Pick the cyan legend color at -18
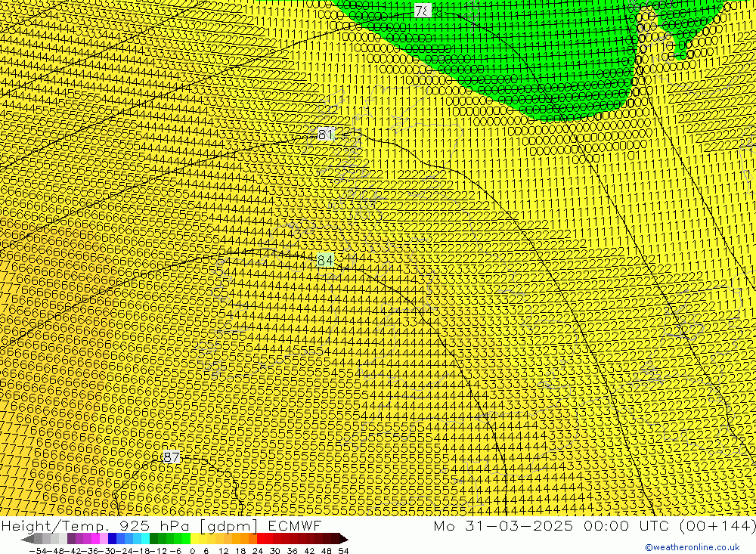Viewport: 756px width, 554px height. tap(145, 539)
